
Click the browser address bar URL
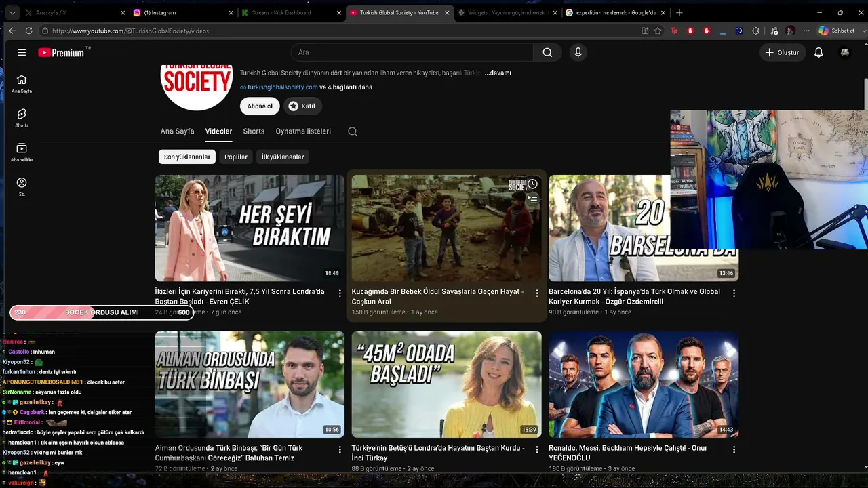pyautogui.click(x=130, y=30)
